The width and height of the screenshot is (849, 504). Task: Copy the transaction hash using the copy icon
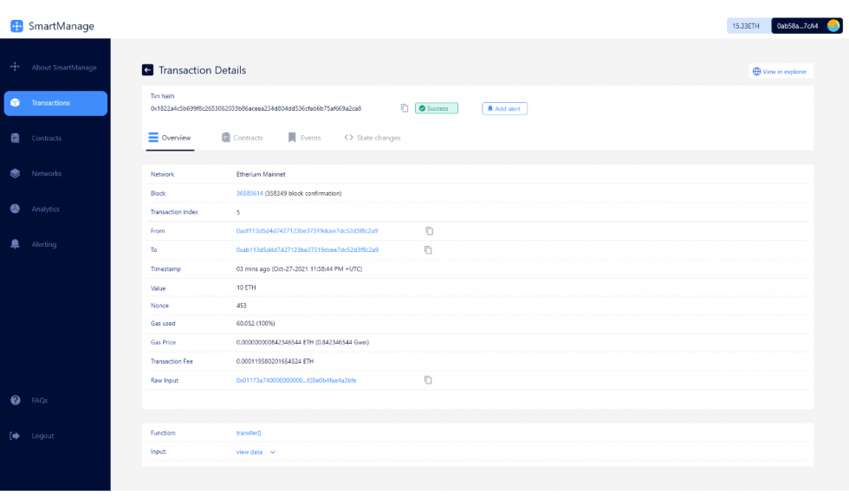(404, 107)
